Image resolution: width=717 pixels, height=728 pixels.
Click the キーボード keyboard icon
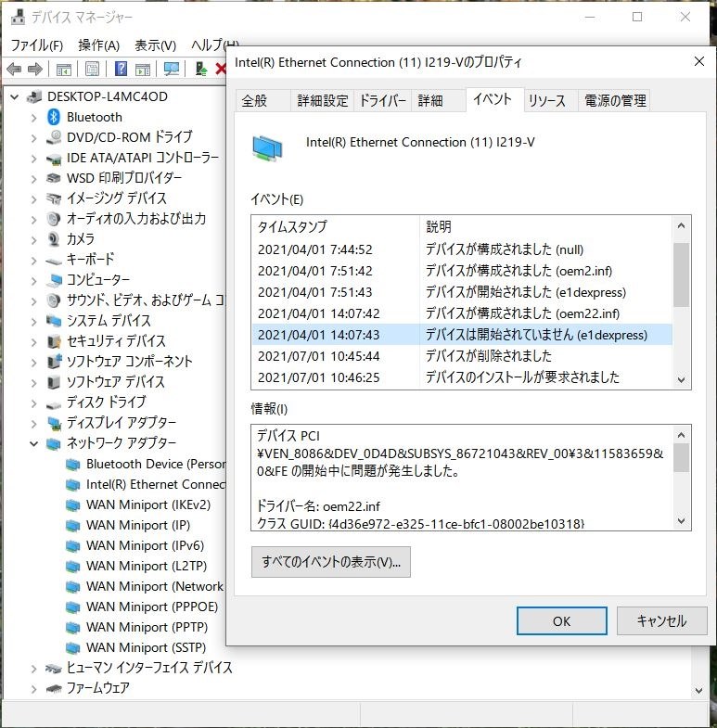pos(54,261)
